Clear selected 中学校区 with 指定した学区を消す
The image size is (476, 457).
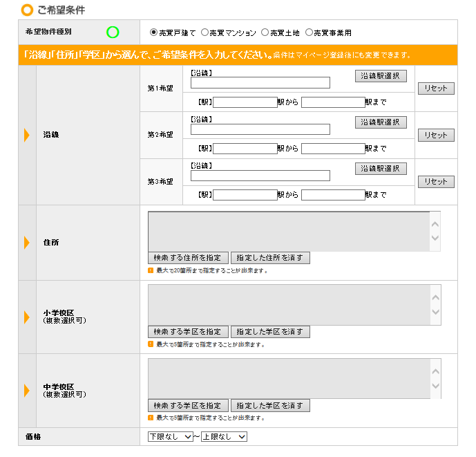click(270, 406)
